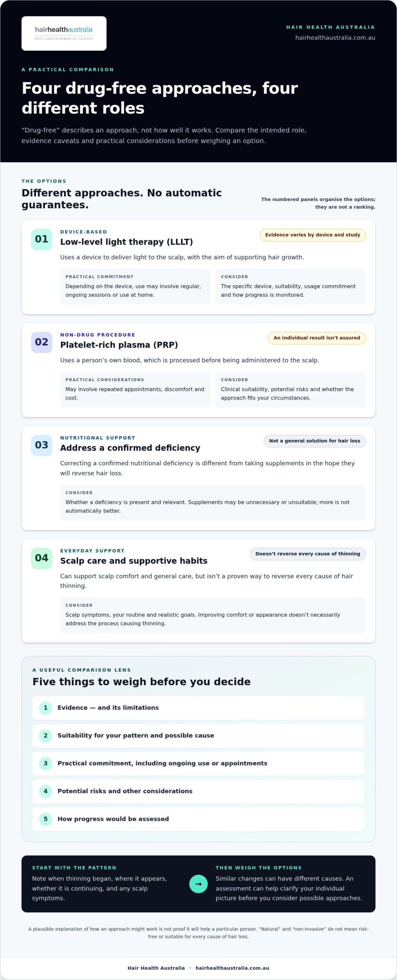
Task: Click the number 5 circle beside progress
Action: pyautogui.click(x=46, y=819)
